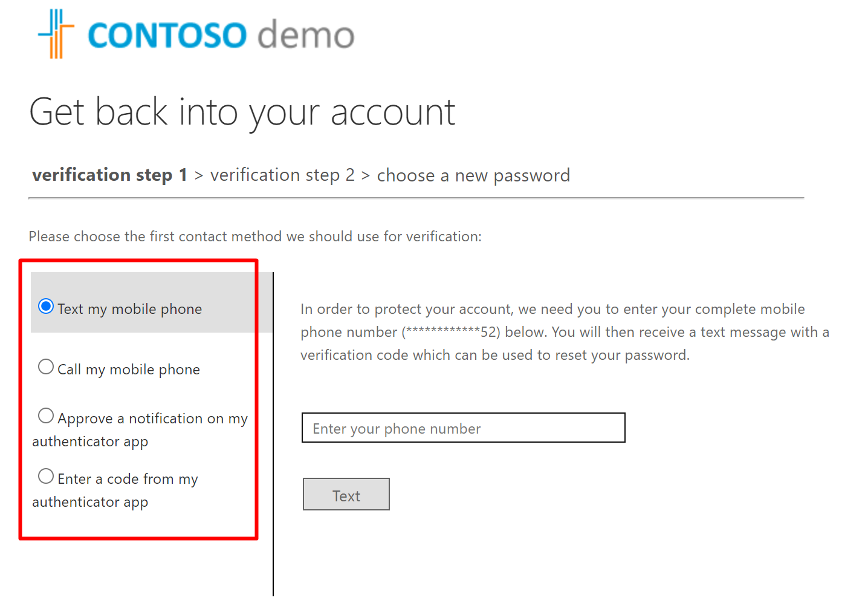The height and width of the screenshot is (609, 868).
Task: Click the 'verification step 1' breadcrumb
Action: coord(109,175)
